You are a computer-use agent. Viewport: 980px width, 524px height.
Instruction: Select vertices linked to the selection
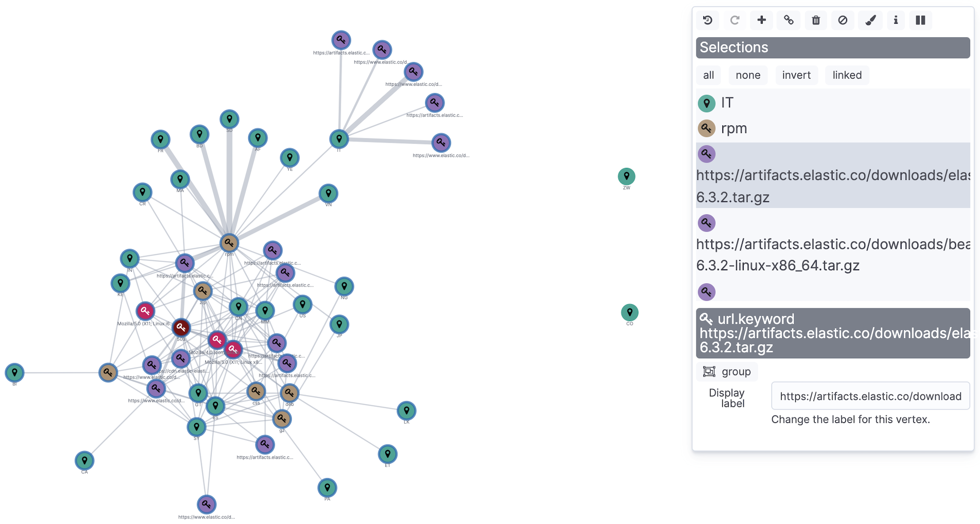[847, 75]
